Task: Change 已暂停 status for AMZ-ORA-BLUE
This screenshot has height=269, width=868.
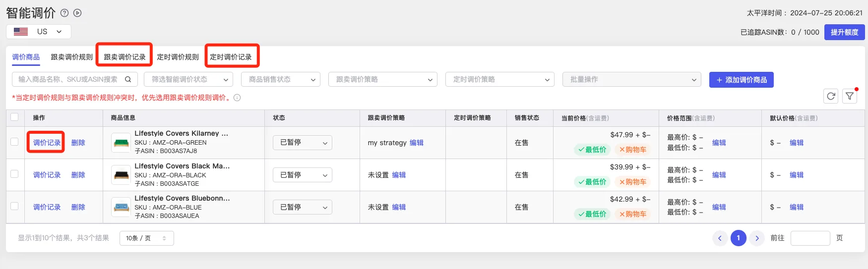Action: [303, 207]
